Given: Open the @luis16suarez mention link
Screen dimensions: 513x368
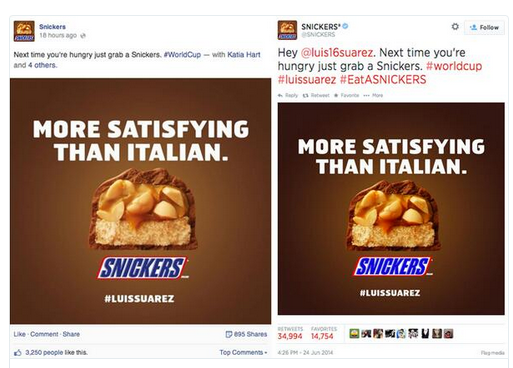Looking at the screenshot, I should 337,53.
